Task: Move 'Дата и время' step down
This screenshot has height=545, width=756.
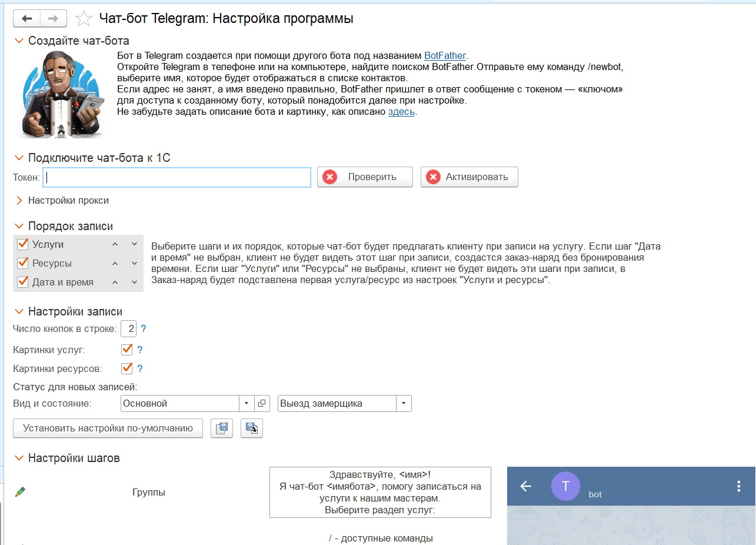Action: 134,282
